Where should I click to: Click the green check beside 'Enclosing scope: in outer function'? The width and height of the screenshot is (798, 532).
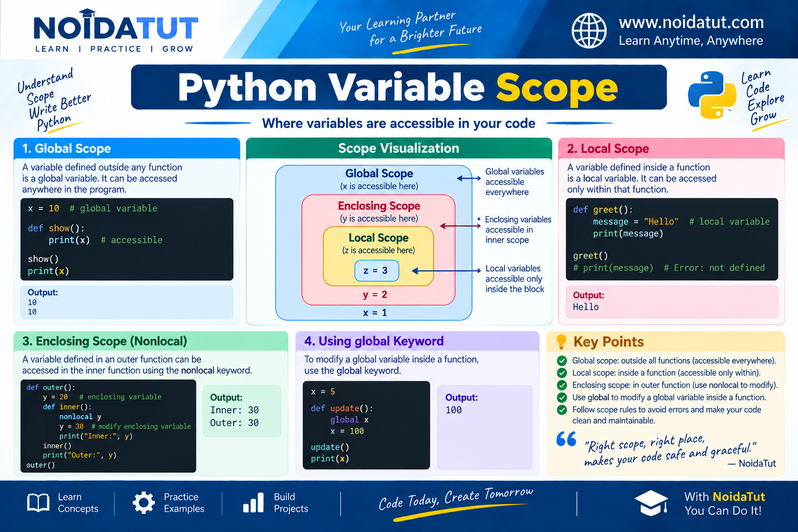click(x=562, y=385)
